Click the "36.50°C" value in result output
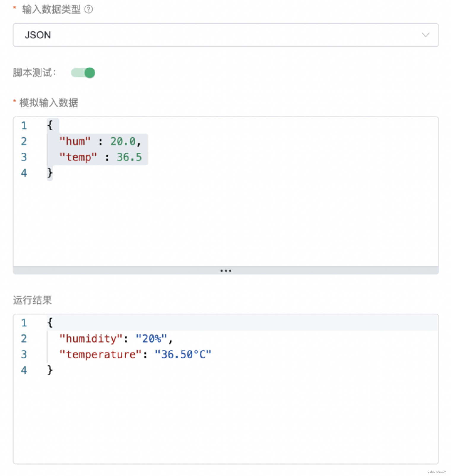 point(183,354)
